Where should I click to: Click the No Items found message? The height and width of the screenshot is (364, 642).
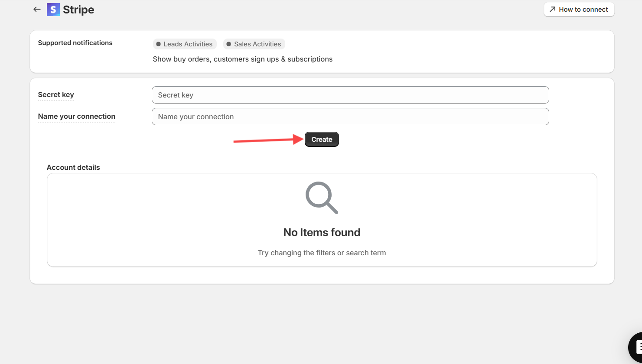coord(322,233)
